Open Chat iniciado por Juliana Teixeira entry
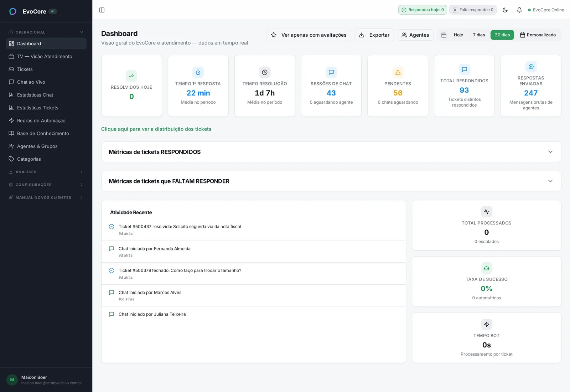 (254, 314)
